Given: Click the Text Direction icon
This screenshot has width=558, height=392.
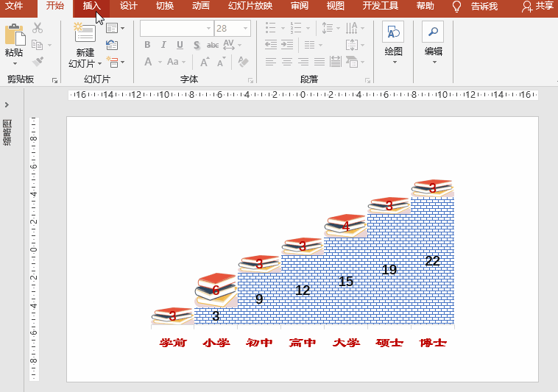Looking at the screenshot, I should [352, 28].
